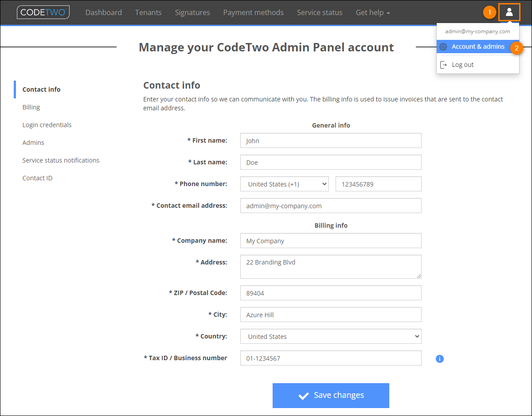Image resolution: width=532 pixels, height=416 pixels.
Task: Select Login credentials in sidebar
Action: [x=47, y=124]
